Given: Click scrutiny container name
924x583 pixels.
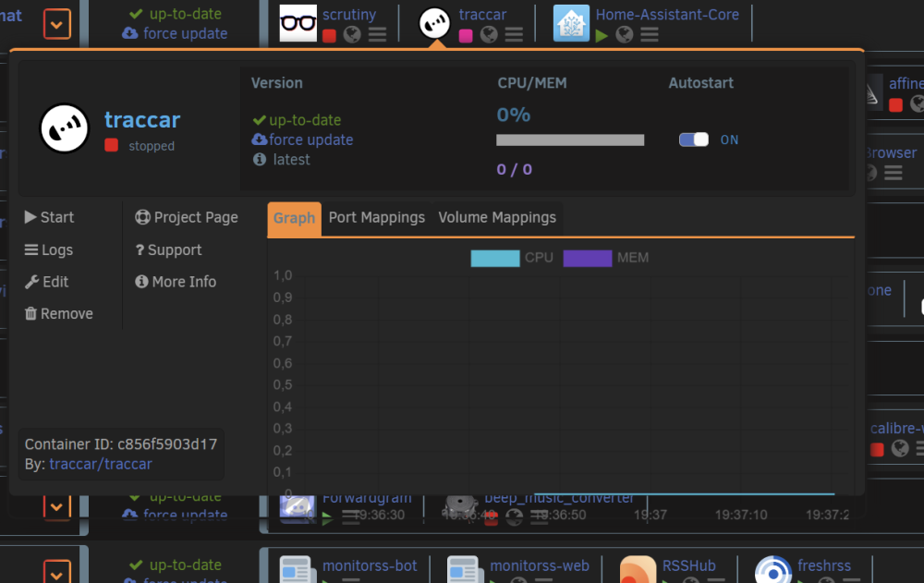Looking at the screenshot, I should coord(349,14).
